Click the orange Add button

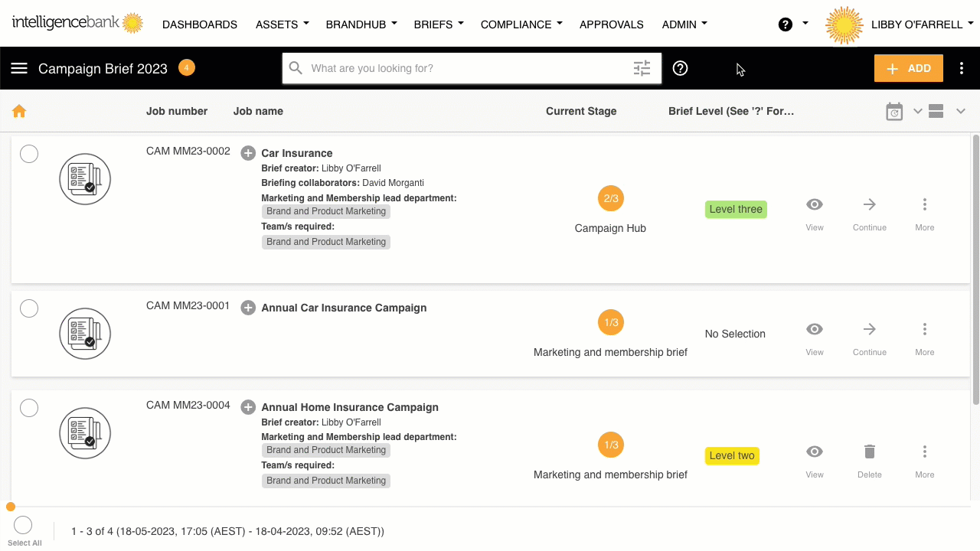[909, 68]
